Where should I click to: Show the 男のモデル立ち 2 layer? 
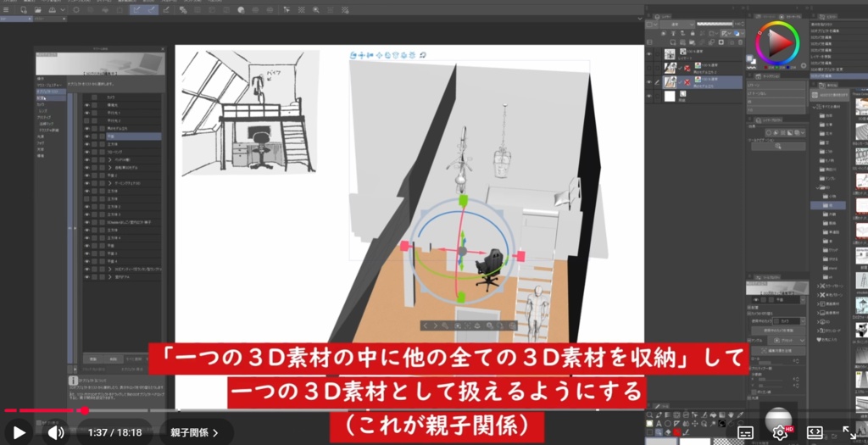click(x=648, y=68)
